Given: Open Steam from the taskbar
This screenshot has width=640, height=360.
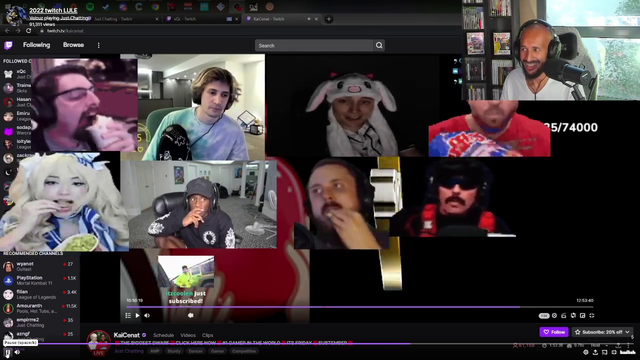Looking at the screenshot, I should click(x=106, y=7).
